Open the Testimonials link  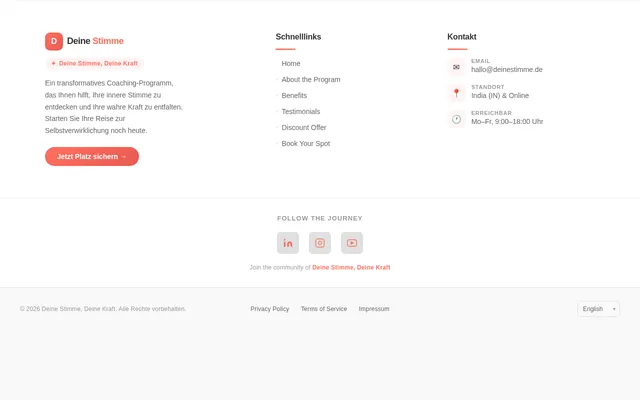coord(300,111)
